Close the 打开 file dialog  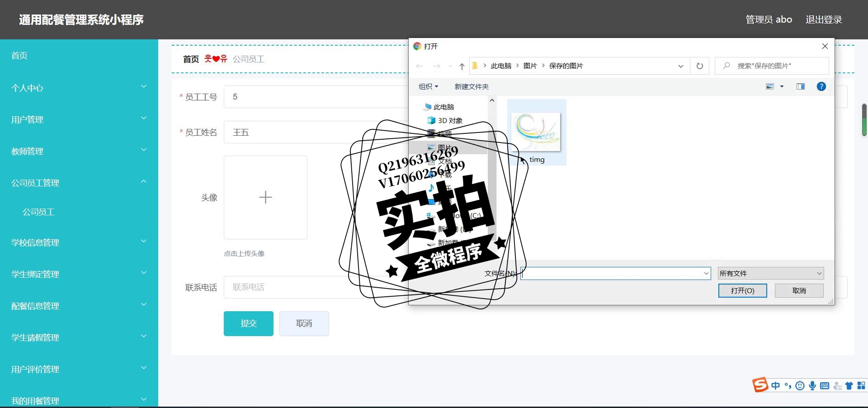(825, 46)
